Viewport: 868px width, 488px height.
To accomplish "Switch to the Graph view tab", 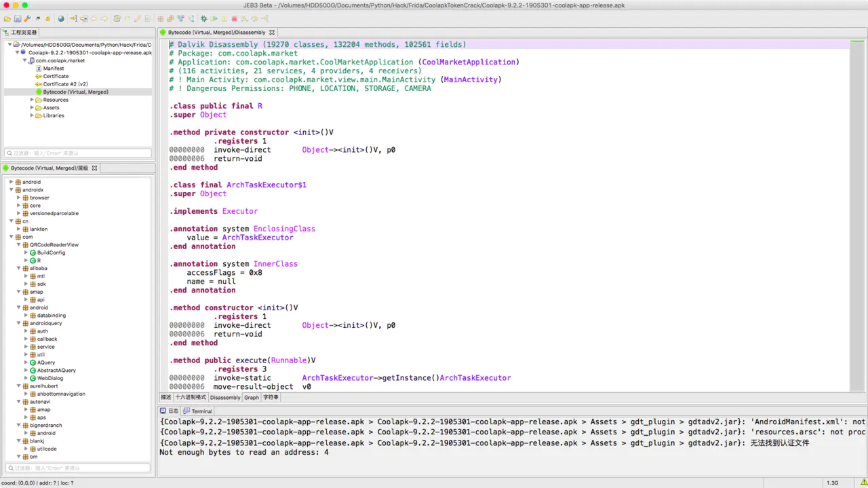I will pyautogui.click(x=252, y=398).
